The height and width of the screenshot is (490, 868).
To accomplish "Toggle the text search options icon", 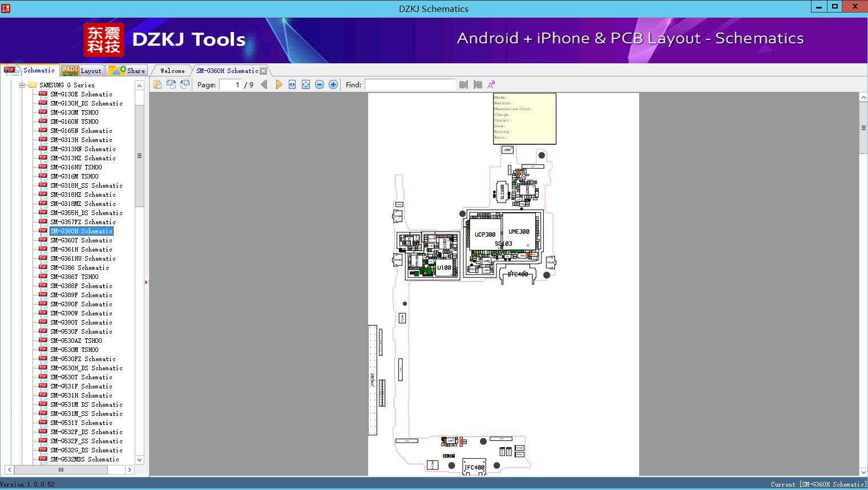I will [x=491, y=84].
